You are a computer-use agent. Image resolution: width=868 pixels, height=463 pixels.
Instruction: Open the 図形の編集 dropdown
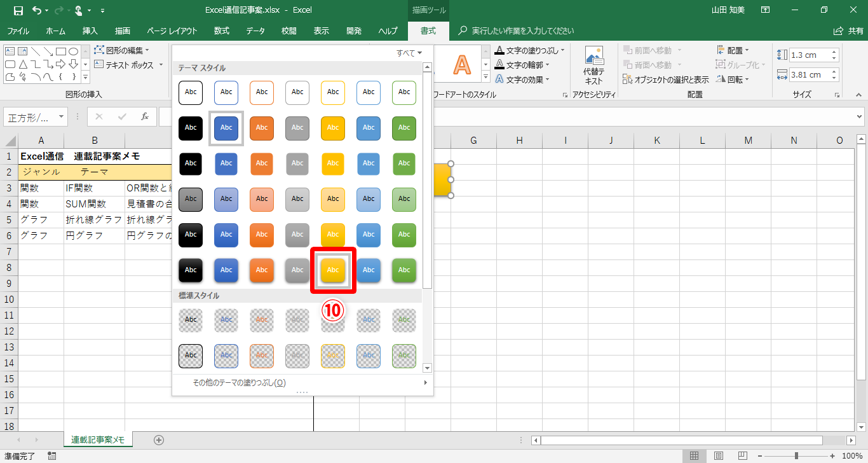121,50
